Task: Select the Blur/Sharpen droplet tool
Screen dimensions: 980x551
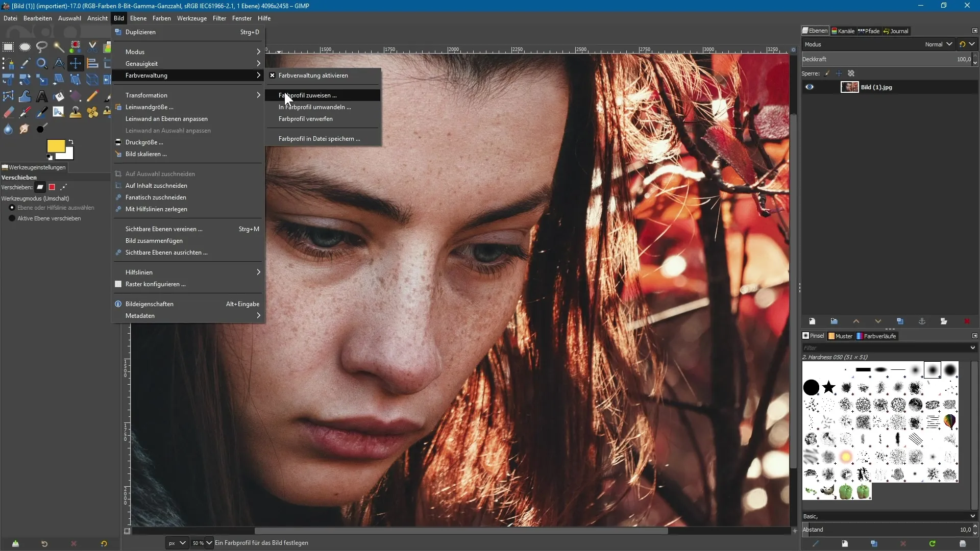Action: pos(8,129)
